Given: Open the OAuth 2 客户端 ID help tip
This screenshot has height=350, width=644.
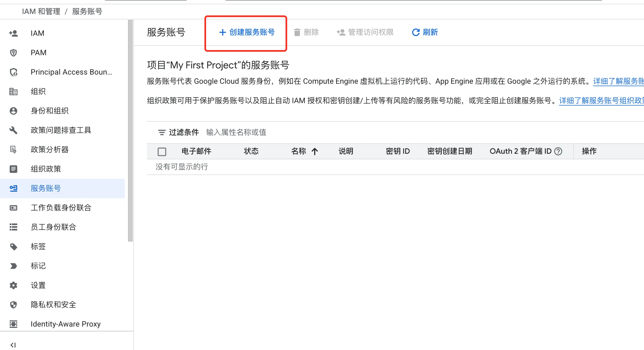Looking at the screenshot, I should (558, 151).
